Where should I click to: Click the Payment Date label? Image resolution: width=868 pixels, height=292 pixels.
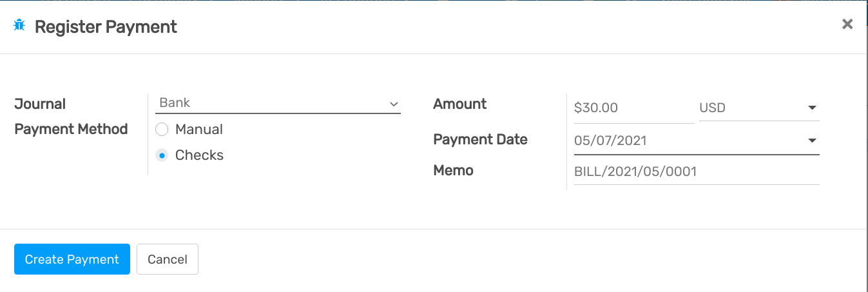point(480,139)
